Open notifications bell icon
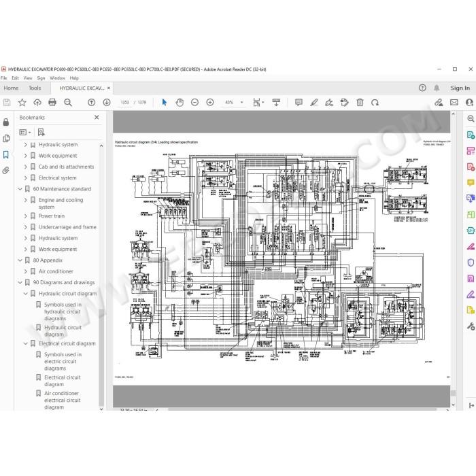This screenshot has height=476, width=476. [437, 88]
